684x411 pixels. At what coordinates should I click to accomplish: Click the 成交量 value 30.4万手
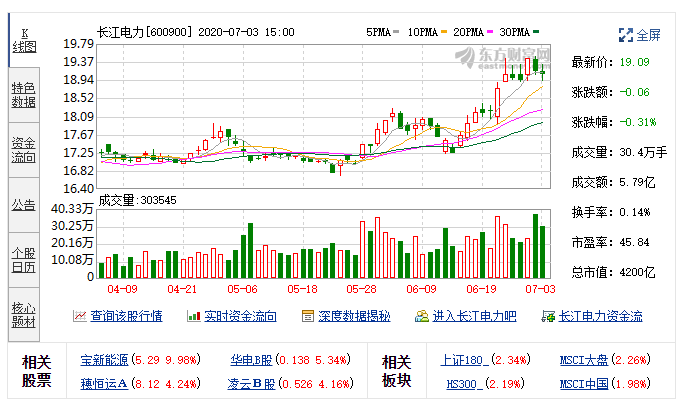coord(643,152)
